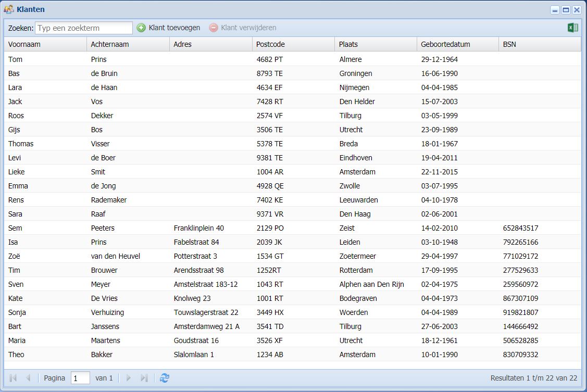Screen dimensions: 587x392
Task: Click the Klanten window icon in title bar
Action: [9, 9]
